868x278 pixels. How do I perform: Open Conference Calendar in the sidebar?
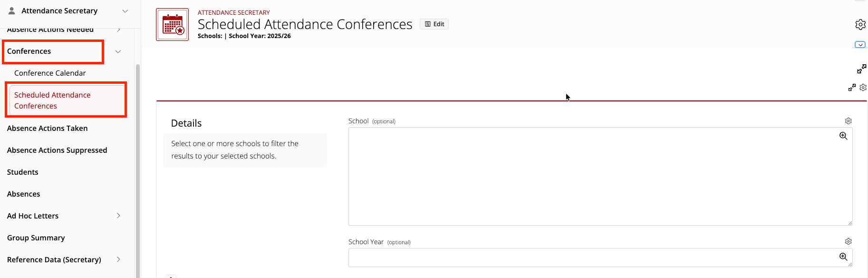50,73
